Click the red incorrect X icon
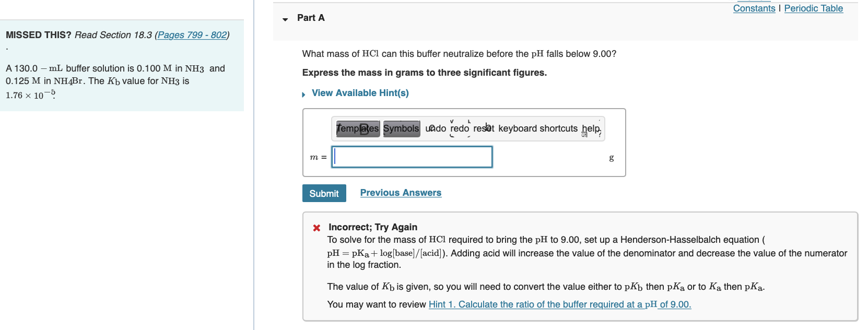The height and width of the screenshot is (330, 868). click(x=316, y=228)
